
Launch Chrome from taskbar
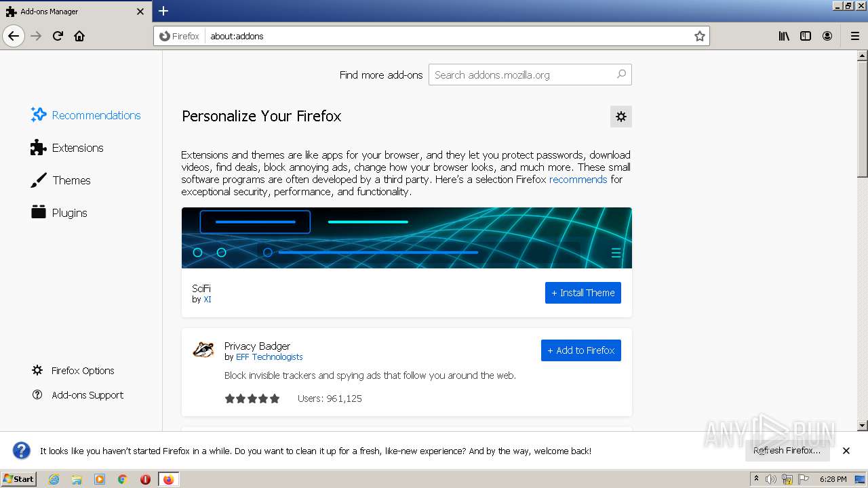tap(123, 479)
